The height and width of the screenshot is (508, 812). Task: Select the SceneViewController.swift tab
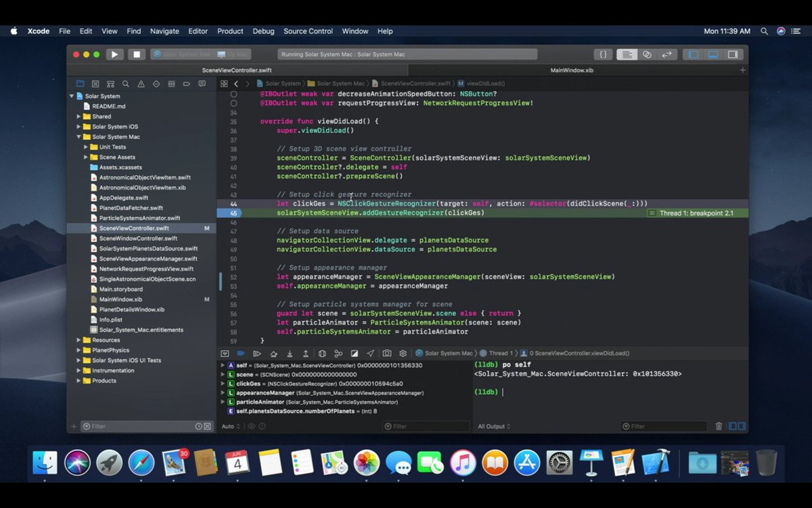point(237,70)
